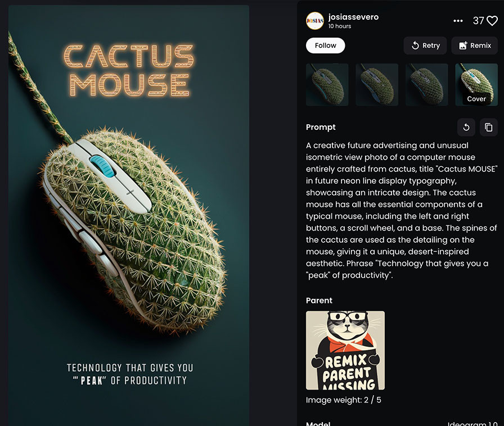Viewport: 504px width, 426px height.
Task: Click the Retry button
Action: pyautogui.click(x=425, y=46)
